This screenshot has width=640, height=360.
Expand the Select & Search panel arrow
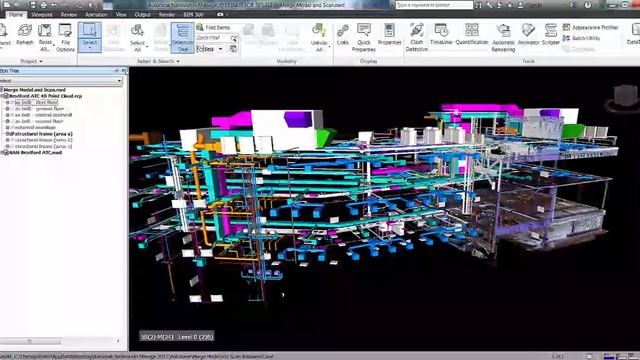coord(178,61)
